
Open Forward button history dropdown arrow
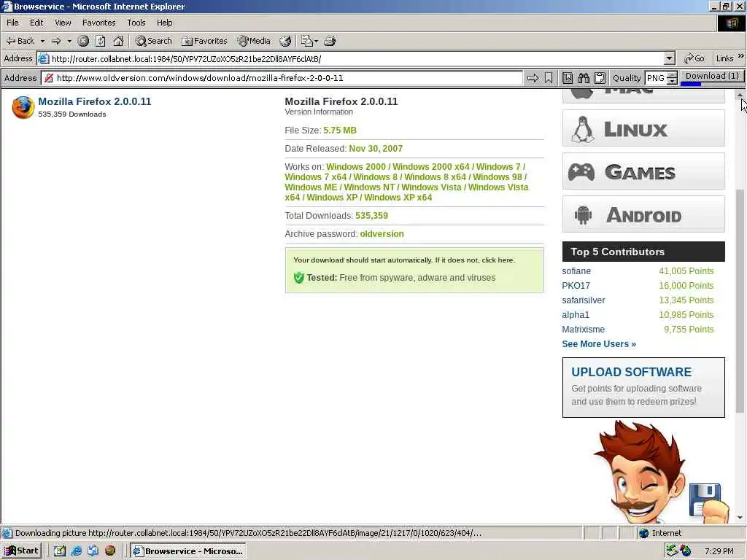69,41
